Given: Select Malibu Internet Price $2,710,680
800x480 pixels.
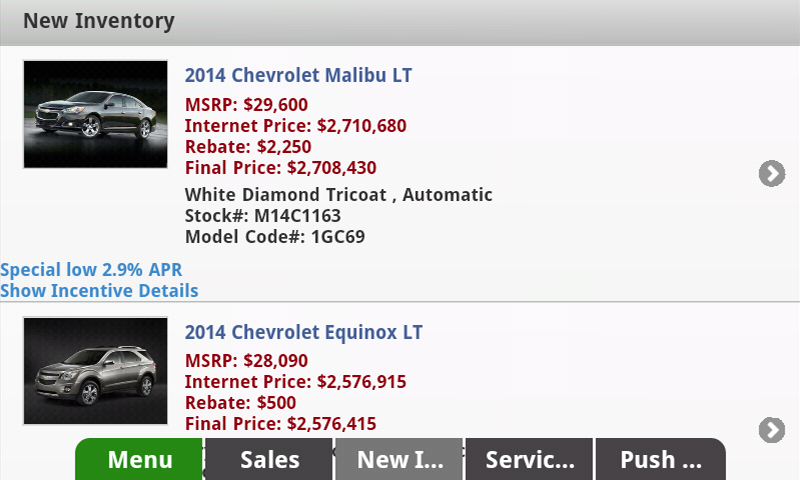Looking at the screenshot, I should 295,126.
